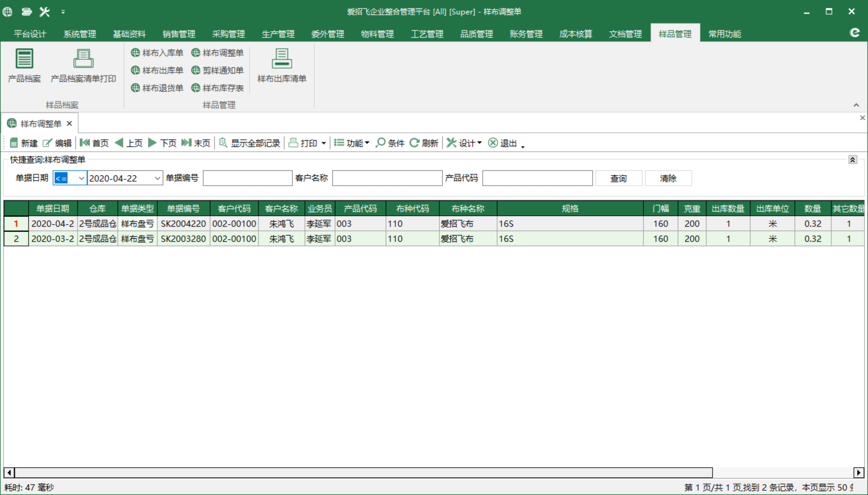Go to 首页 first page
The height and width of the screenshot is (495, 868).
click(94, 143)
